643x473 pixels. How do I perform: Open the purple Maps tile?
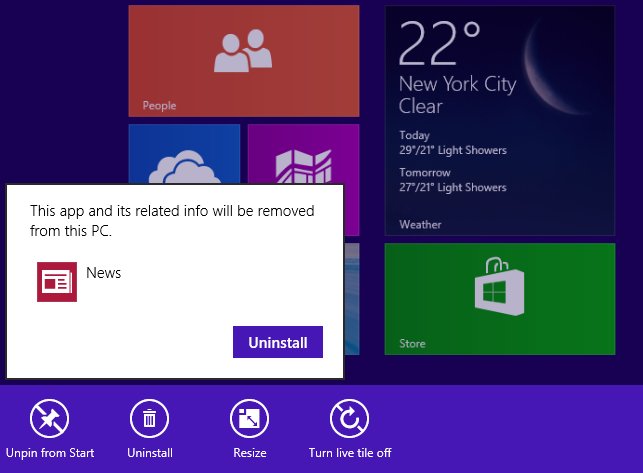(x=304, y=154)
